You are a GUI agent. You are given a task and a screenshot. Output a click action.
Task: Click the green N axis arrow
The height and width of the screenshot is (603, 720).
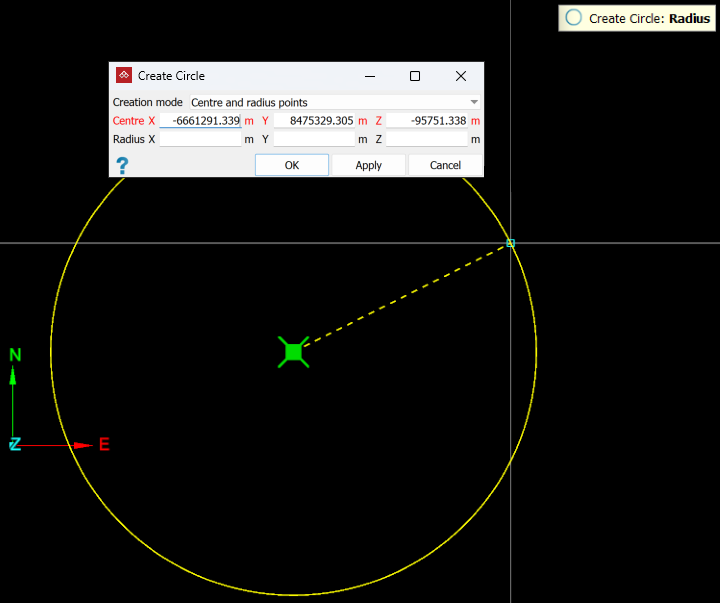(13, 374)
